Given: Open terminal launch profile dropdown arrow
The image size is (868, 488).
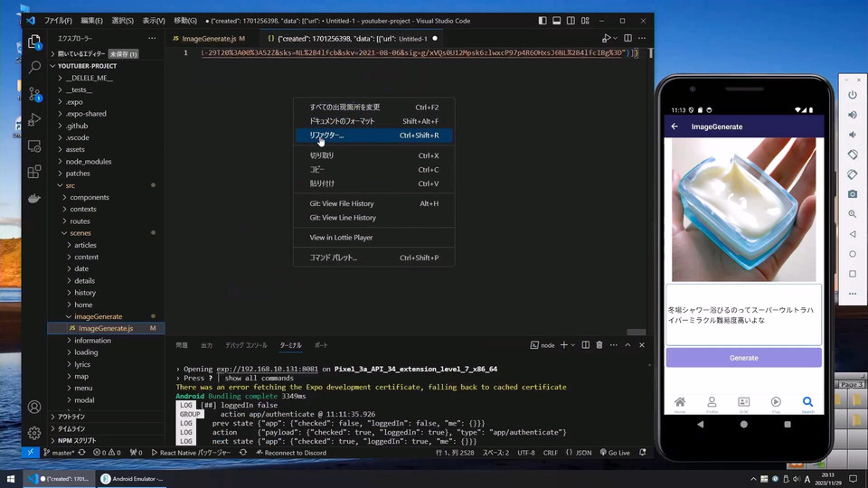Looking at the screenshot, I should click(x=573, y=345).
